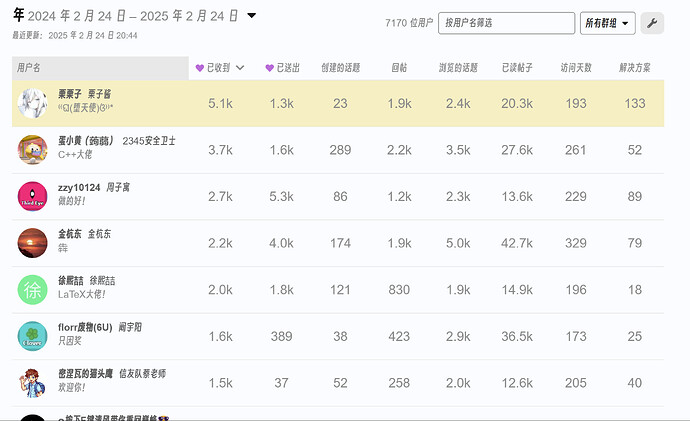Viewport: 690px width, 421px height.
Task: Open 蛋小黄's avatar profile picture
Action: pyautogui.click(x=33, y=150)
